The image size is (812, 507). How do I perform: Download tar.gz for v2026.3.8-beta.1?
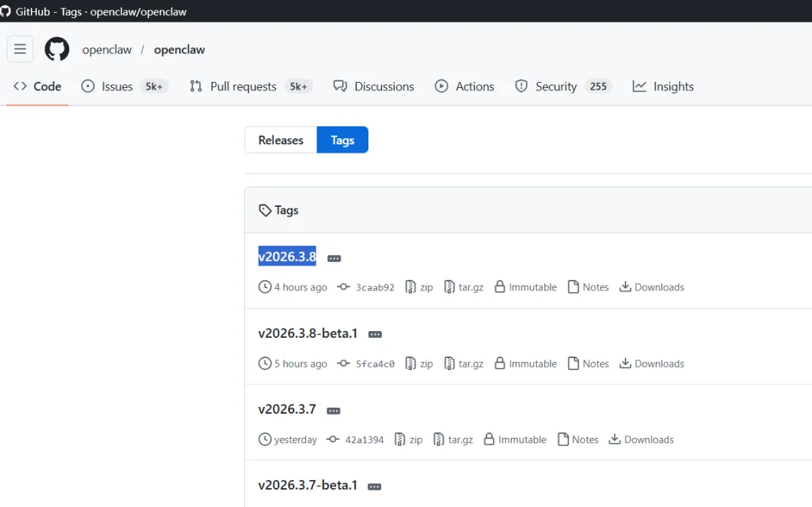pos(464,364)
